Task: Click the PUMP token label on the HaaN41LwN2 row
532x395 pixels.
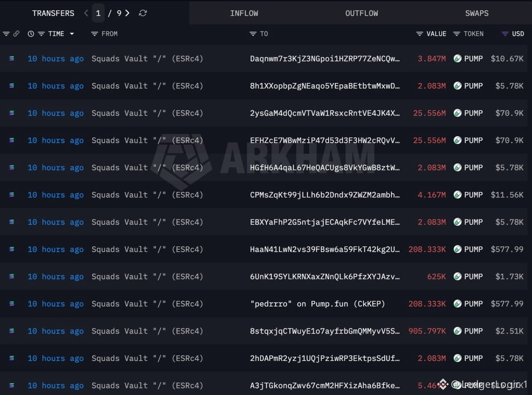Action: tap(473, 249)
